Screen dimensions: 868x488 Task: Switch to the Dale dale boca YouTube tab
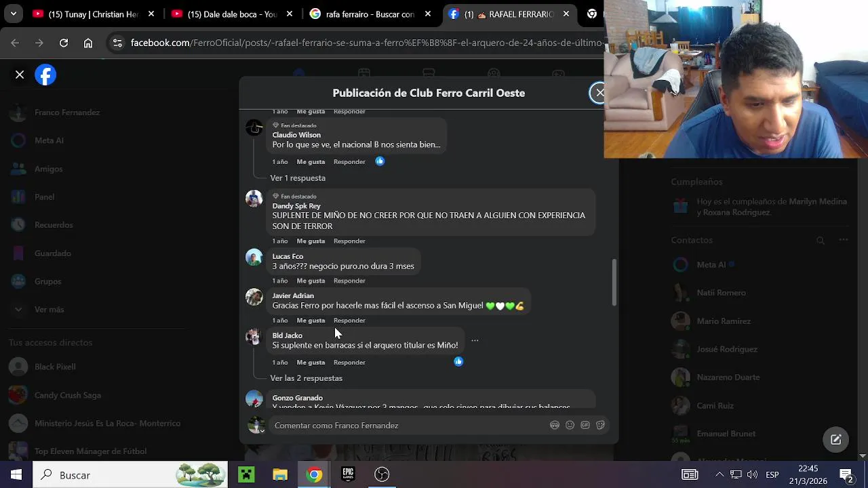(232, 14)
